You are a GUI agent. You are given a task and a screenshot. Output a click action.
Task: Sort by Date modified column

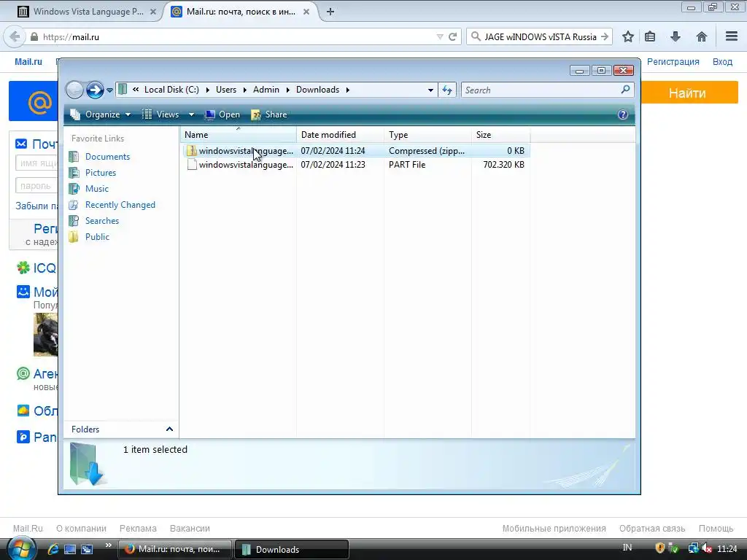(x=340, y=135)
